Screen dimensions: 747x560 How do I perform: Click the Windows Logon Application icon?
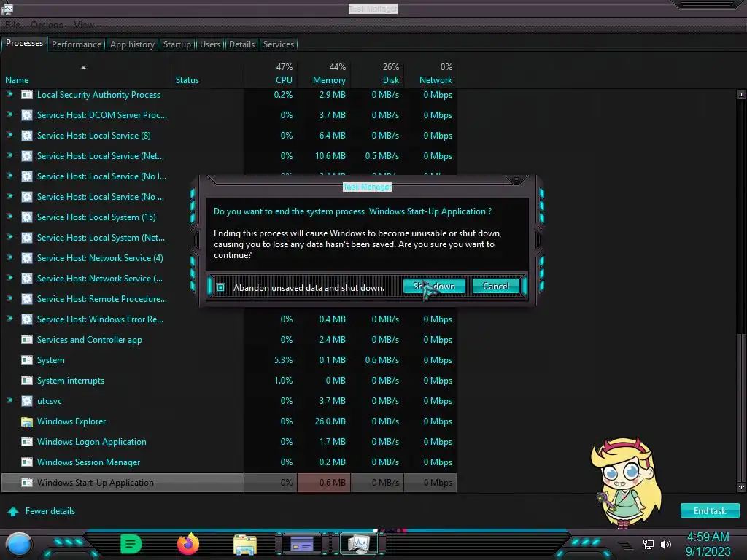[27, 442]
